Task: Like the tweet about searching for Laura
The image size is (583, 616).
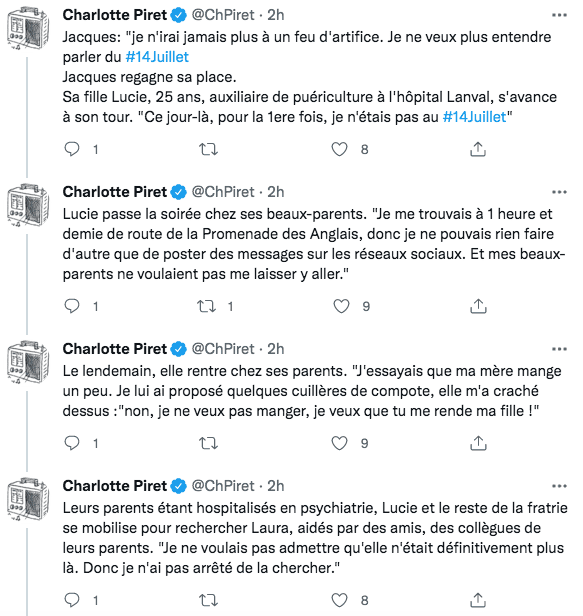Action: pos(339,600)
